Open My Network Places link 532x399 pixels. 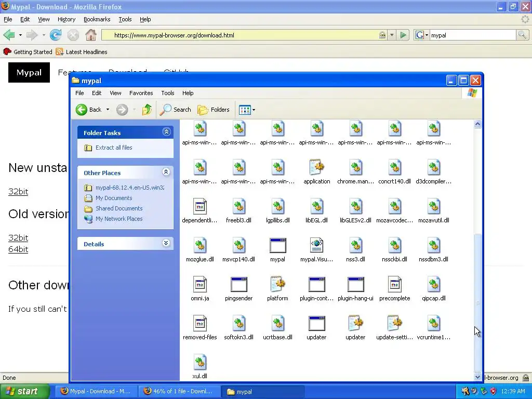click(113, 219)
